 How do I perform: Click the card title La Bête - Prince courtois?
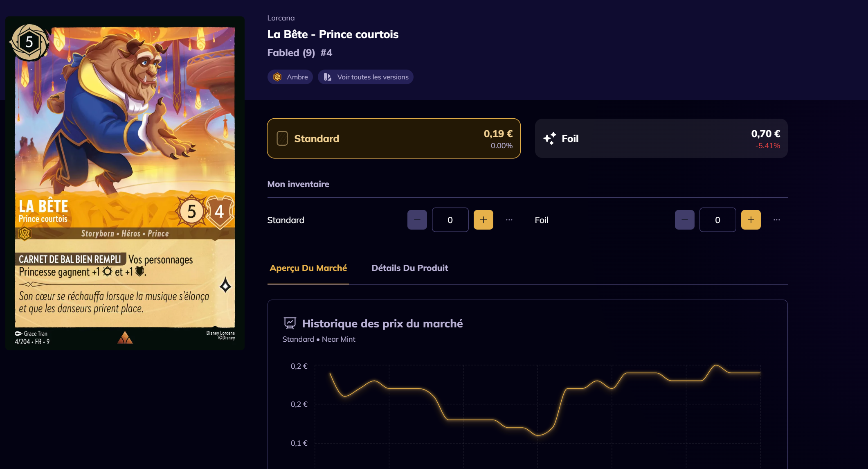(333, 34)
